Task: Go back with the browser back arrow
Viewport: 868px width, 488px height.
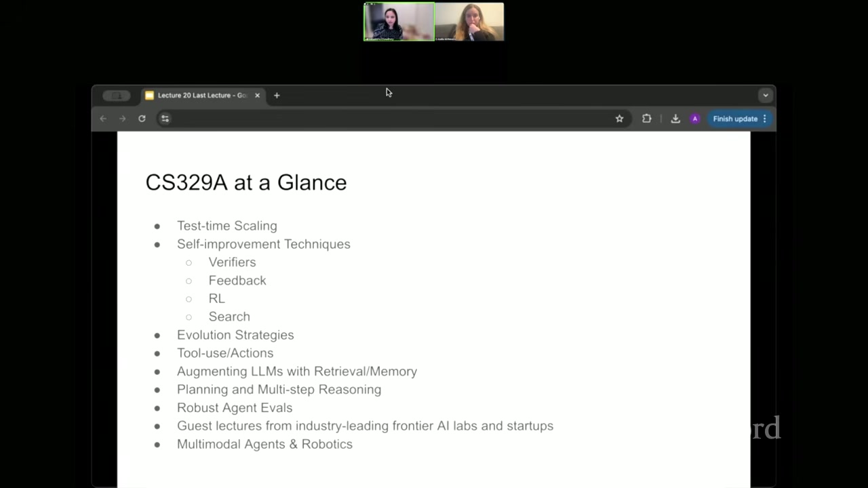Action: click(103, 119)
